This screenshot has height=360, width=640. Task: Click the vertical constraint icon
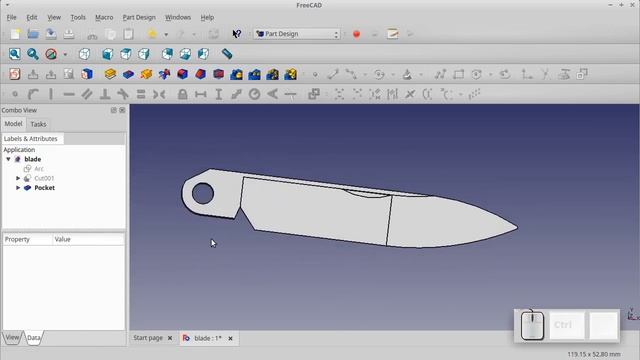click(51, 94)
